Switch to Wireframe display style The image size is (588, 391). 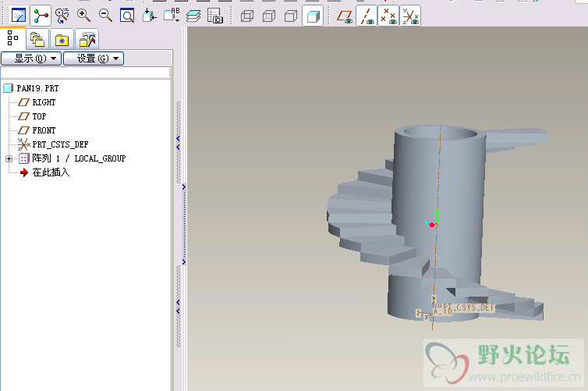point(247,16)
